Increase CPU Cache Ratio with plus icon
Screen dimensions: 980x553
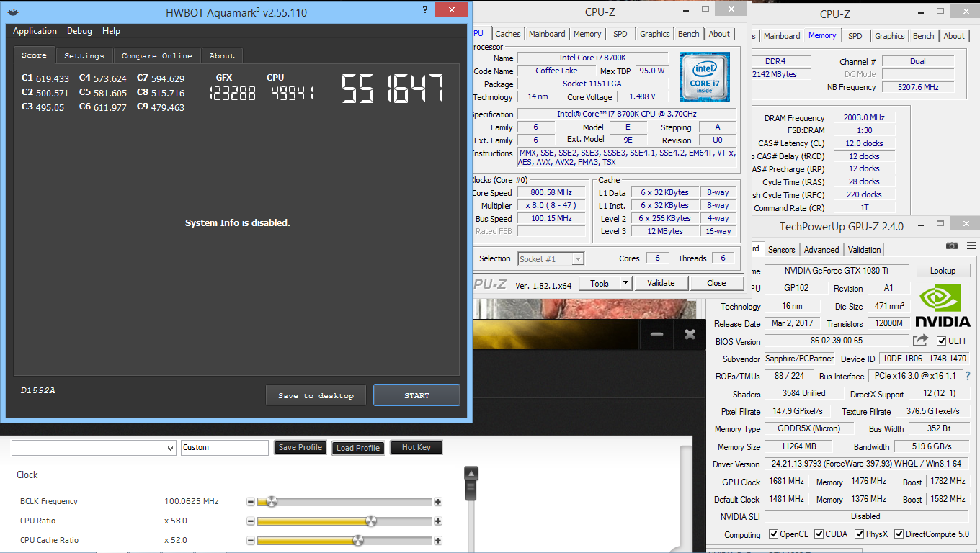437,541
